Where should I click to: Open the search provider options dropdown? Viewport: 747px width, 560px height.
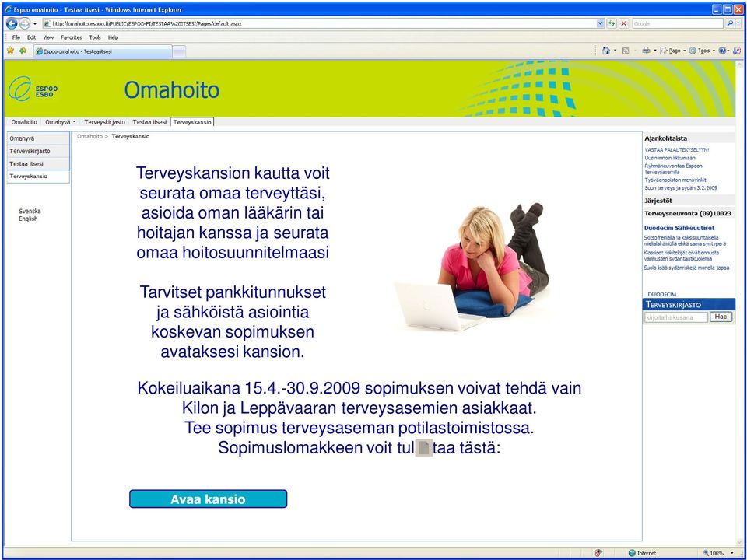(x=738, y=23)
